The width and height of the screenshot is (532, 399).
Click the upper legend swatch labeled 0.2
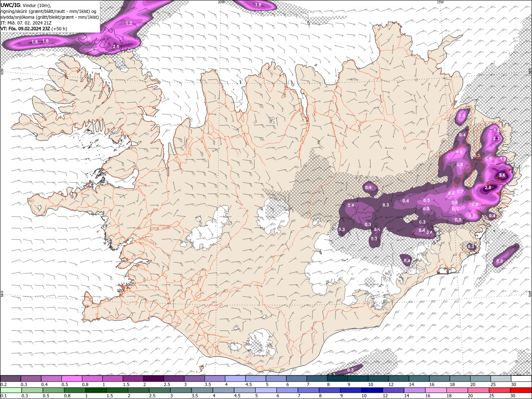click(10, 379)
